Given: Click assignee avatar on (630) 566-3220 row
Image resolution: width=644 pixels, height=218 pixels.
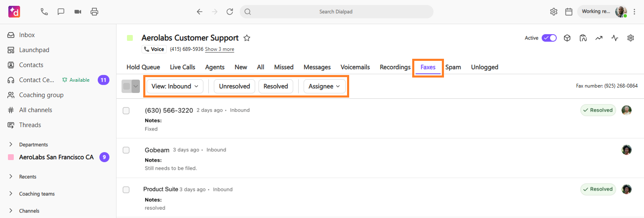Looking at the screenshot, I should tap(626, 110).
